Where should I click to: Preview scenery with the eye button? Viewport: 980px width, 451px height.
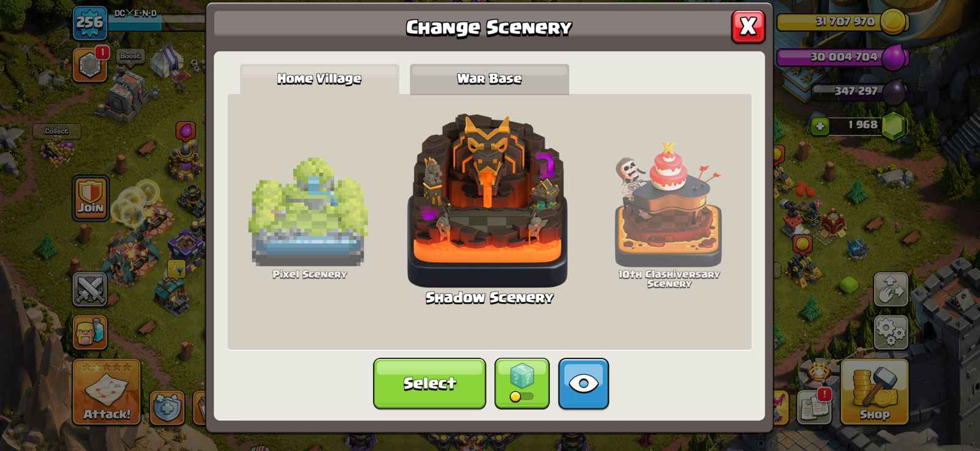583,384
